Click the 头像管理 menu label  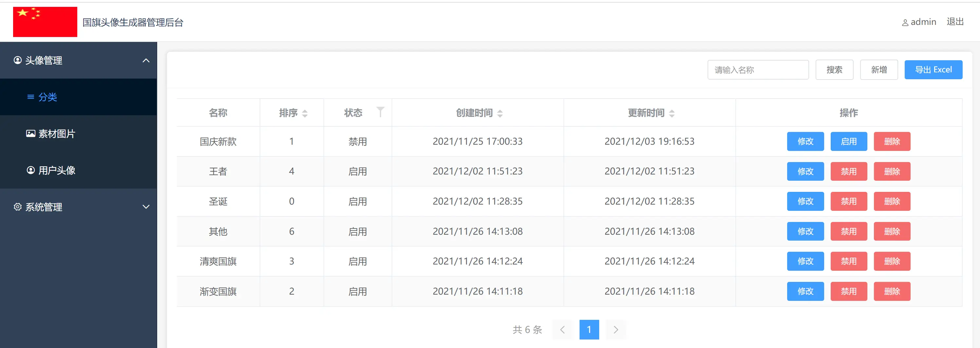click(44, 61)
